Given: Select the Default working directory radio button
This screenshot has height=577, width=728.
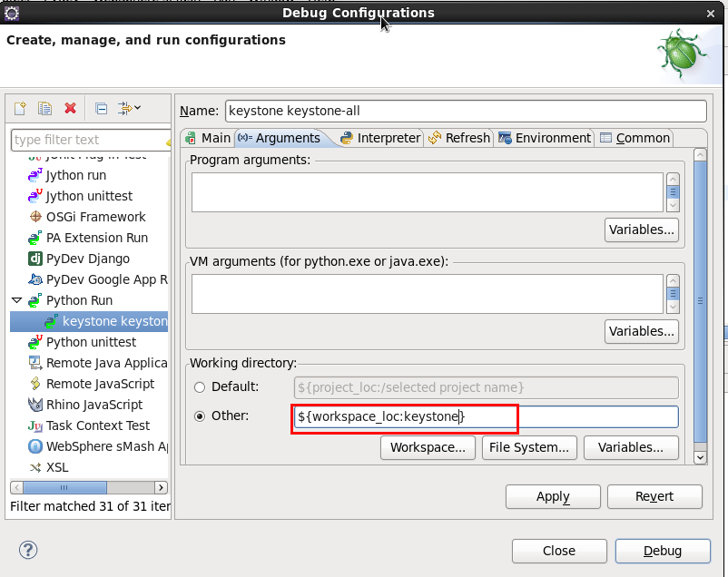Looking at the screenshot, I should click(x=200, y=387).
